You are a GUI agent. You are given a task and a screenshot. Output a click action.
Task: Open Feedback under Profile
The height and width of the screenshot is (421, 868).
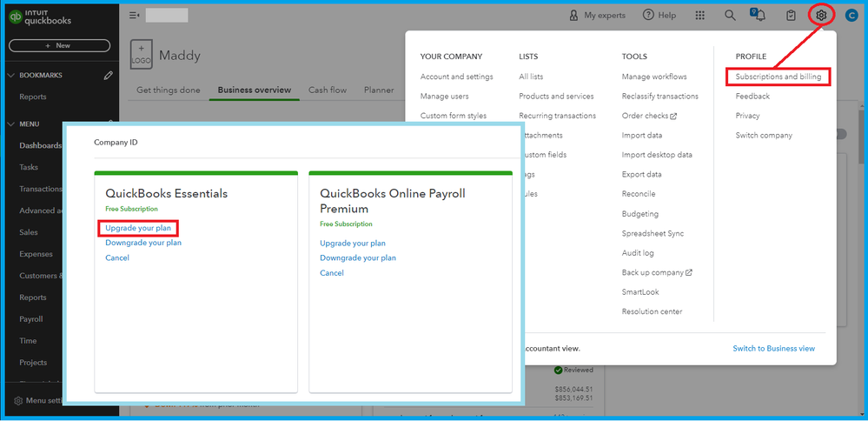point(752,97)
